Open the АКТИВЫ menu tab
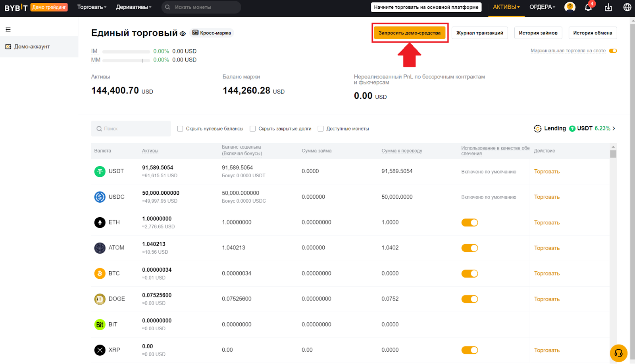635x364 pixels. click(506, 7)
